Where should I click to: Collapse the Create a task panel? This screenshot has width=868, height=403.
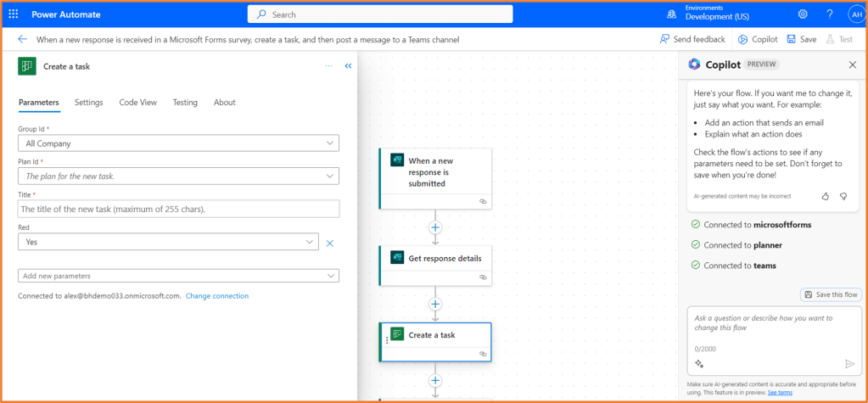348,66
